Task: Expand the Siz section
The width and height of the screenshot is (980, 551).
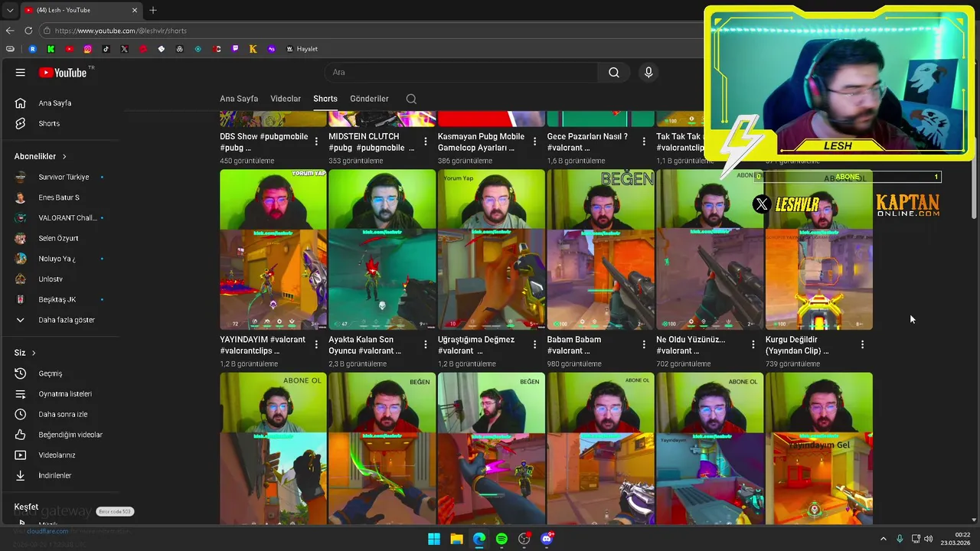Action: click(x=25, y=353)
